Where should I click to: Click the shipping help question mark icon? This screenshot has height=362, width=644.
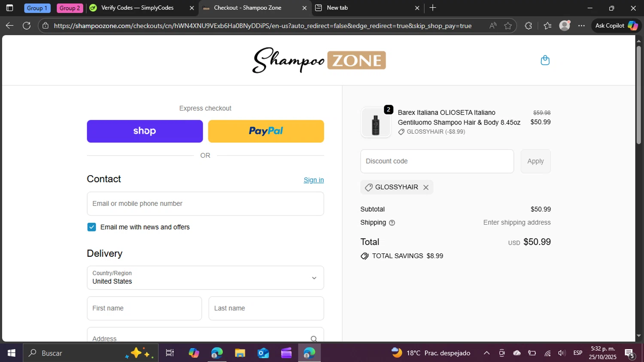pyautogui.click(x=392, y=222)
